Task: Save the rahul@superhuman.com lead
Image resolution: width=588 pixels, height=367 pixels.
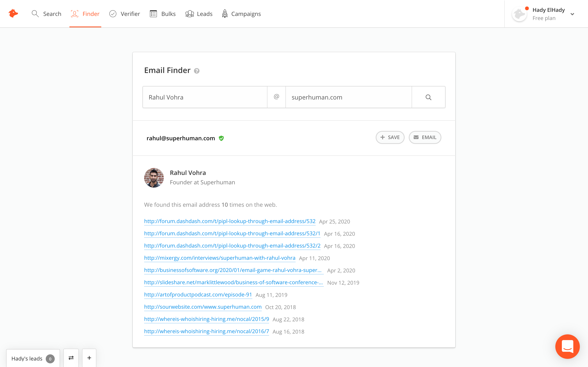Action: tap(390, 137)
